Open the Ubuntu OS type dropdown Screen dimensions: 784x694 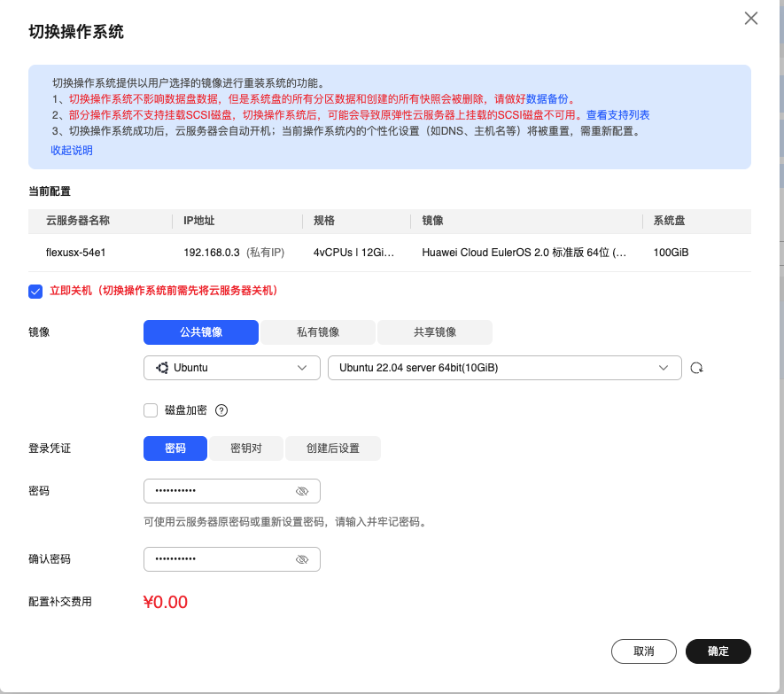(231, 368)
